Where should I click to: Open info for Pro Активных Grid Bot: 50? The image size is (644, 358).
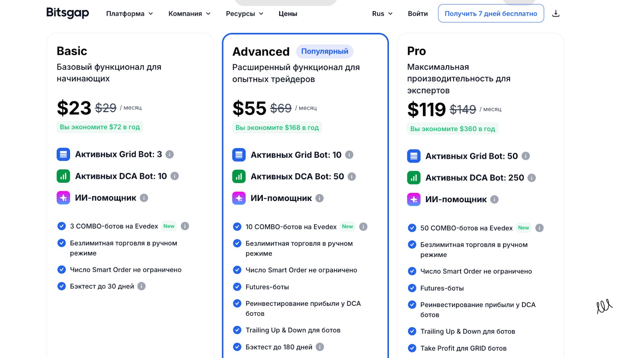click(x=526, y=156)
